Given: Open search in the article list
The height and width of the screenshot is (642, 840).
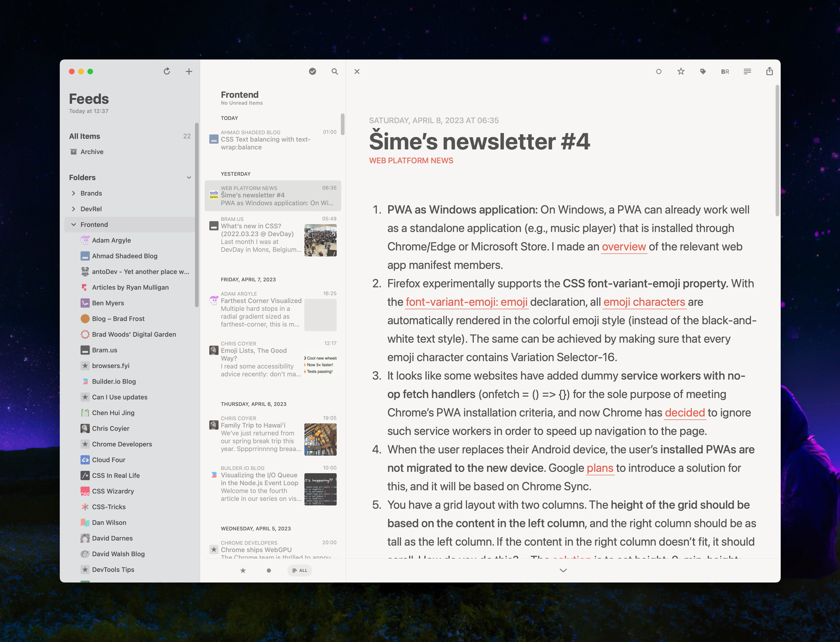Looking at the screenshot, I should (x=335, y=71).
